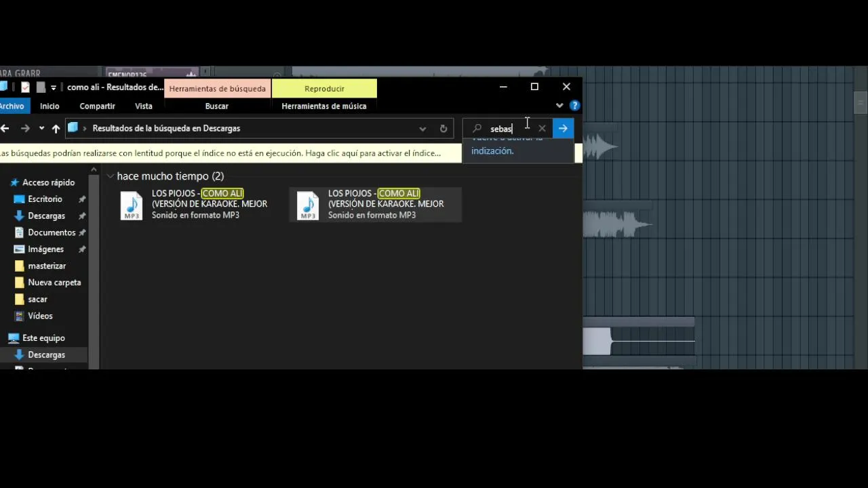Click the Properties quick access icon with checkmark

point(26,87)
